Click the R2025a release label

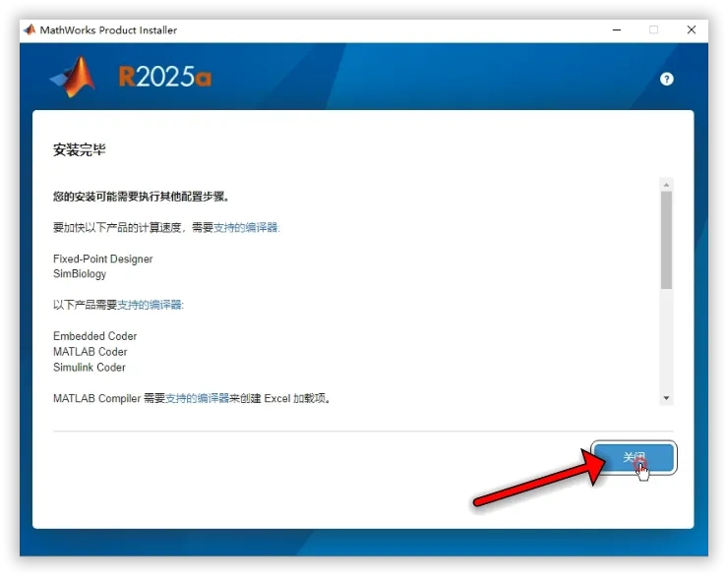(x=165, y=77)
